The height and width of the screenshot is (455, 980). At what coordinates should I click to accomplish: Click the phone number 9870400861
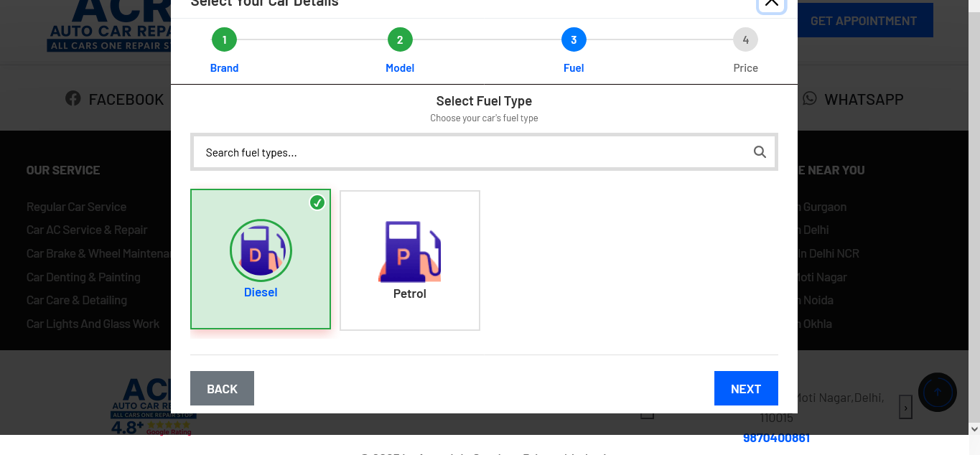(776, 438)
